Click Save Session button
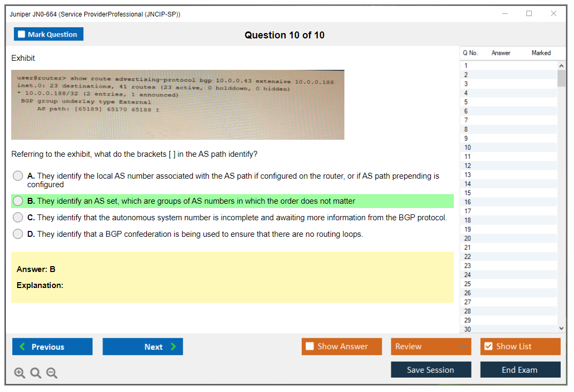Screen dimensions: 574x392 coord(431,370)
